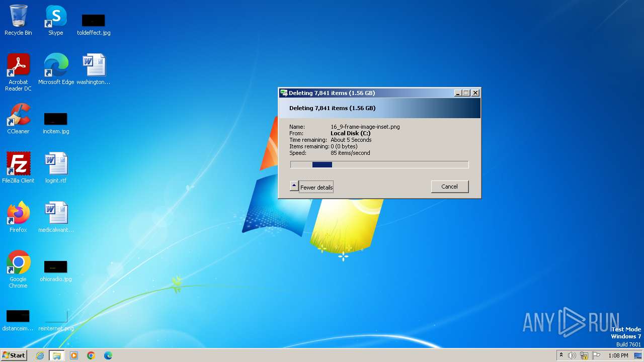Select Acrobat Reader DC desktop shortcut

pyautogui.click(x=18, y=72)
